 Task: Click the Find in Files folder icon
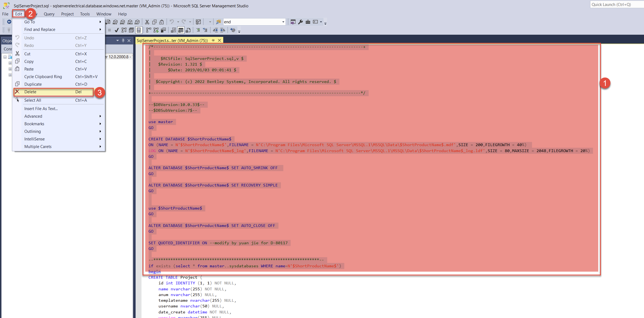click(219, 22)
